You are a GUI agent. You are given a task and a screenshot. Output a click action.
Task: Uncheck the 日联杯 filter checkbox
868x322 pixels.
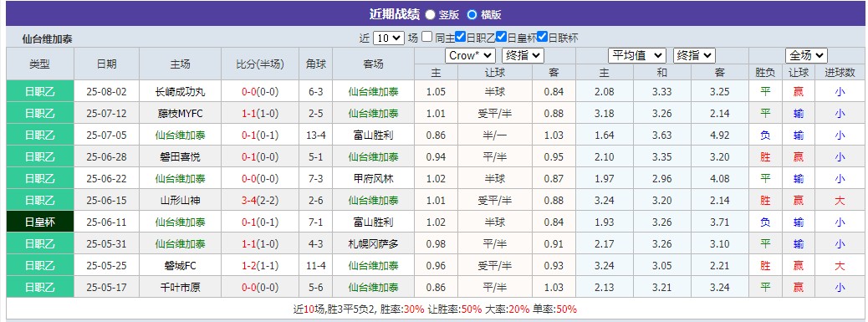(542, 37)
